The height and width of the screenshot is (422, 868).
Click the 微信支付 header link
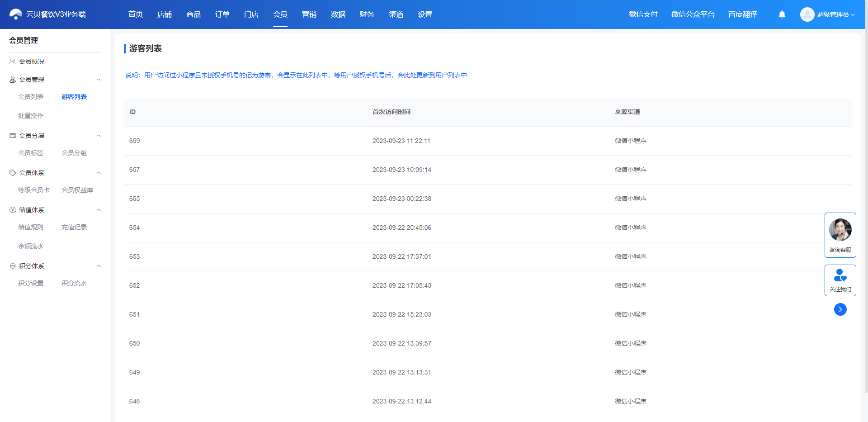coord(643,14)
